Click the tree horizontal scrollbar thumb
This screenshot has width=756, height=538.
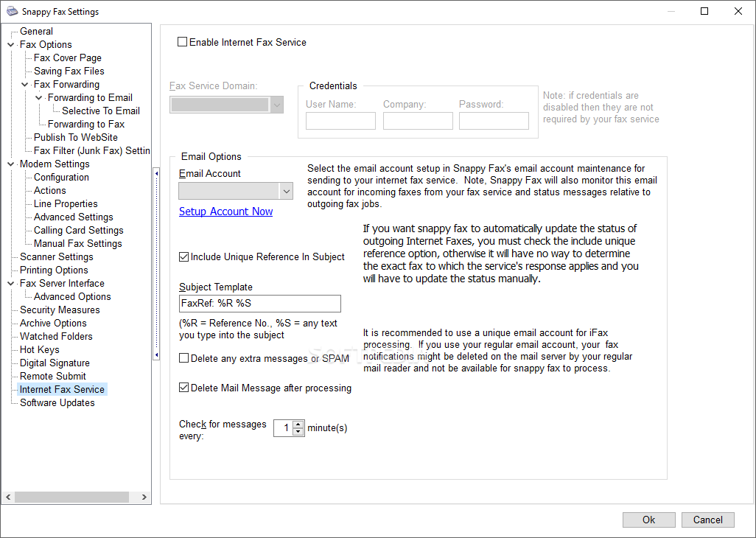coord(71,497)
